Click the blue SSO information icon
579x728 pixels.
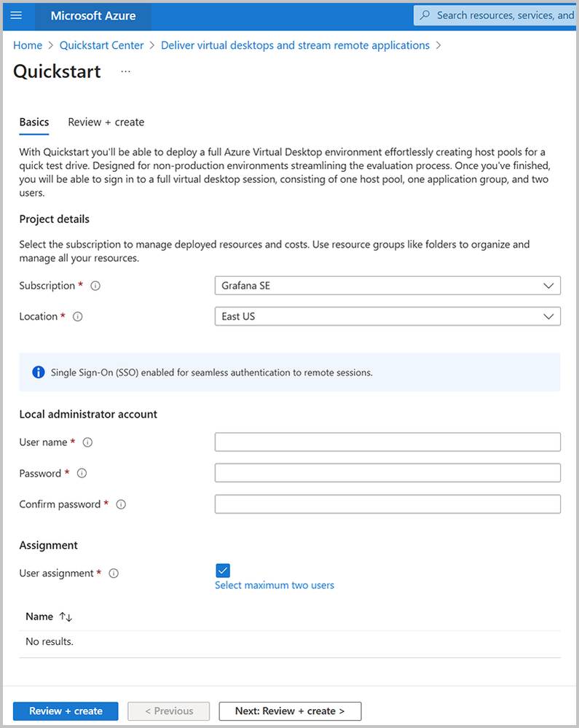(x=39, y=372)
